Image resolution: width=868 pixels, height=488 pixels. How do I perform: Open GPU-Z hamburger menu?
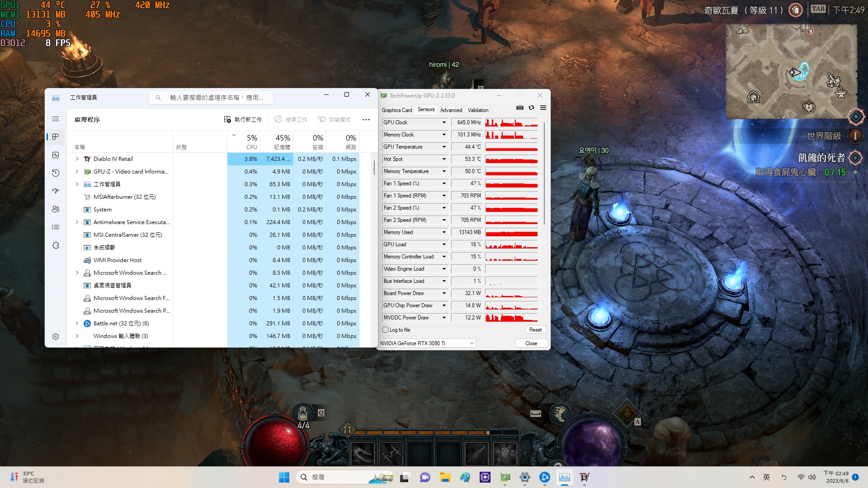(543, 108)
